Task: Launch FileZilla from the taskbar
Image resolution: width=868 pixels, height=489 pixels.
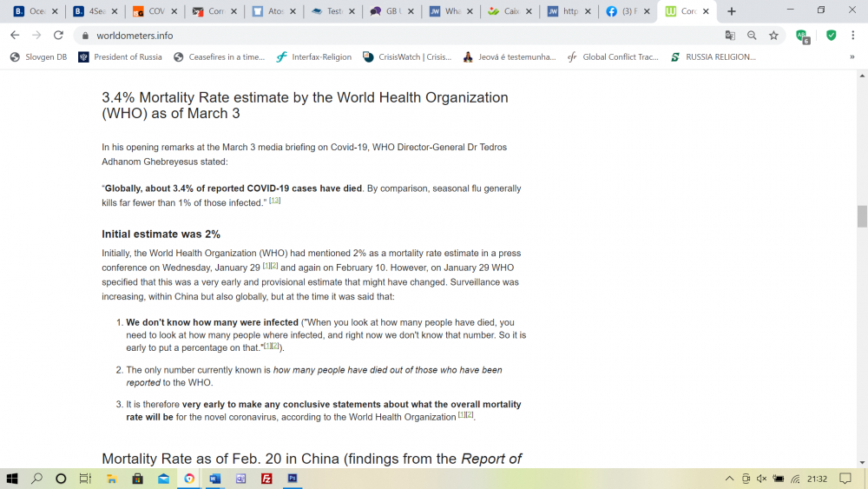Action: [x=266, y=479]
